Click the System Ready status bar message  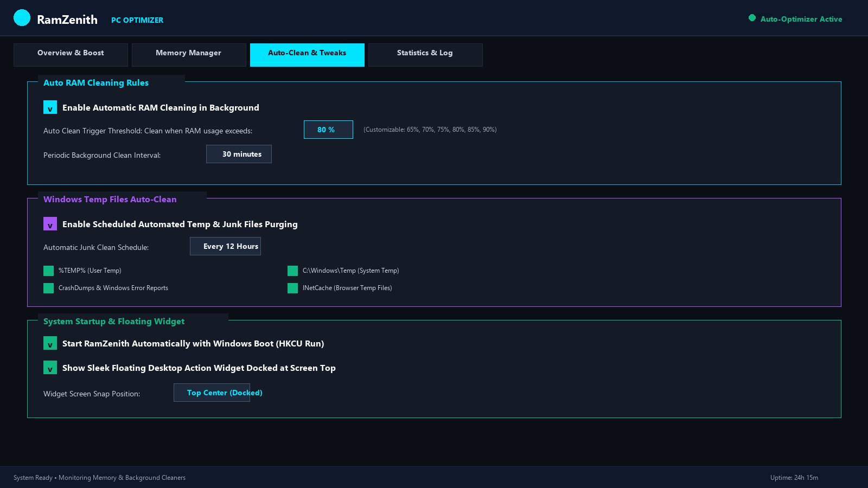pos(99,478)
